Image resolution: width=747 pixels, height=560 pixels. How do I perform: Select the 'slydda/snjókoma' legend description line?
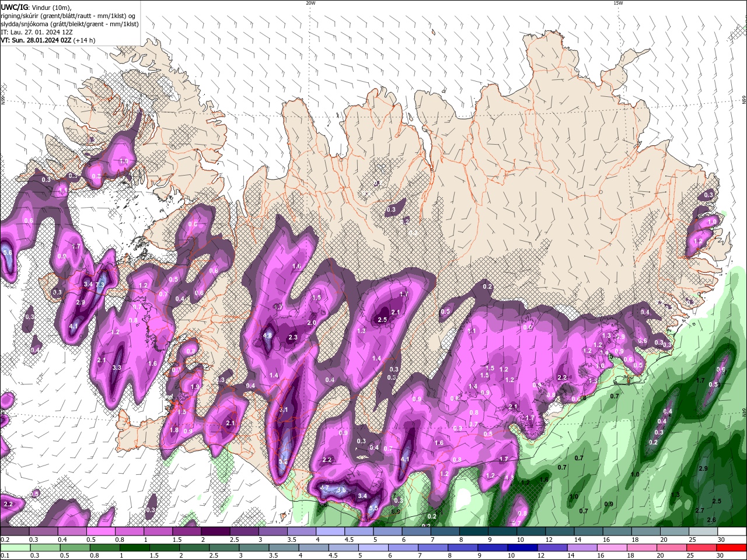point(70,24)
